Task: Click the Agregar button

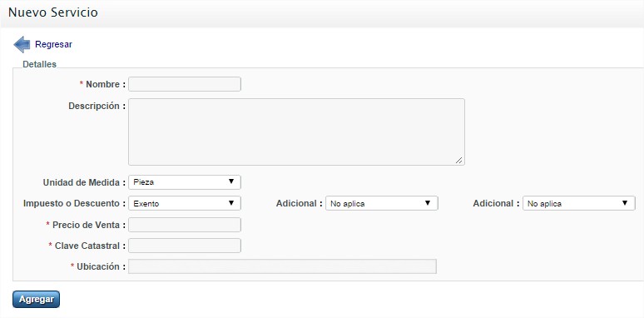Action: click(36, 299)
